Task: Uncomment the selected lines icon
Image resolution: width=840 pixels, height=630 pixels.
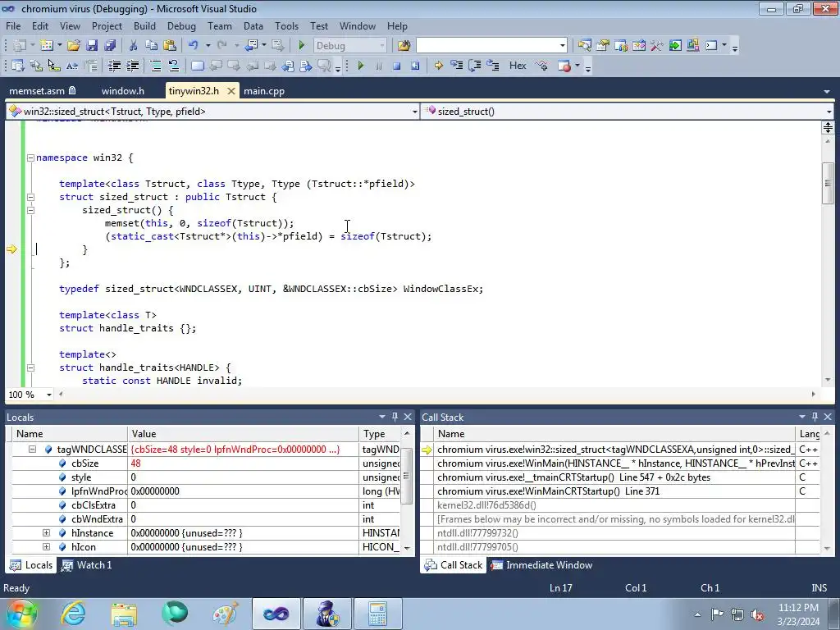Action: click(174, 66)
